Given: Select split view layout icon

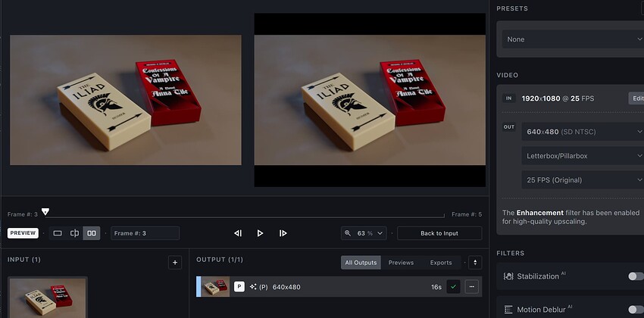Looking at the screenshot, I should 74,233.
